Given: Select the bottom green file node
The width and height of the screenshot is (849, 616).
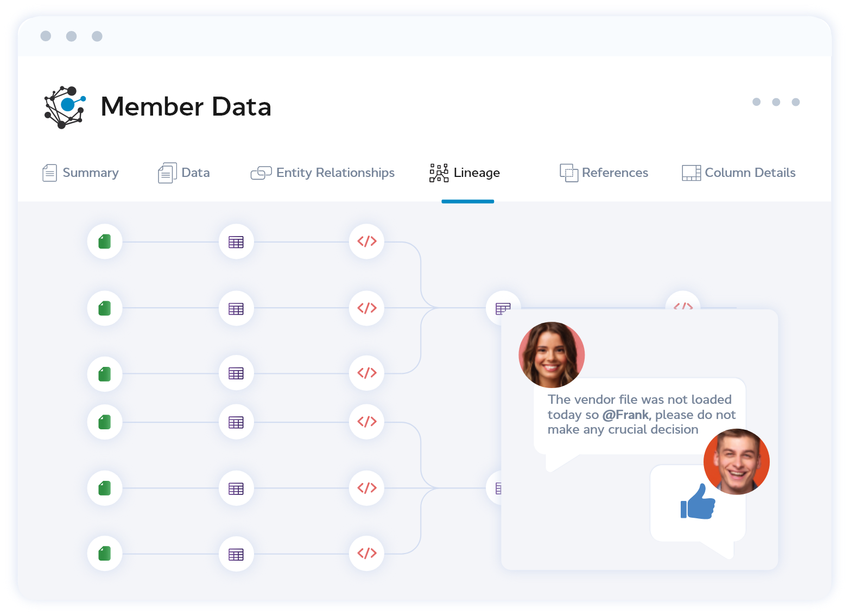Looking at the screenshot, I should [x=104, y=554].
